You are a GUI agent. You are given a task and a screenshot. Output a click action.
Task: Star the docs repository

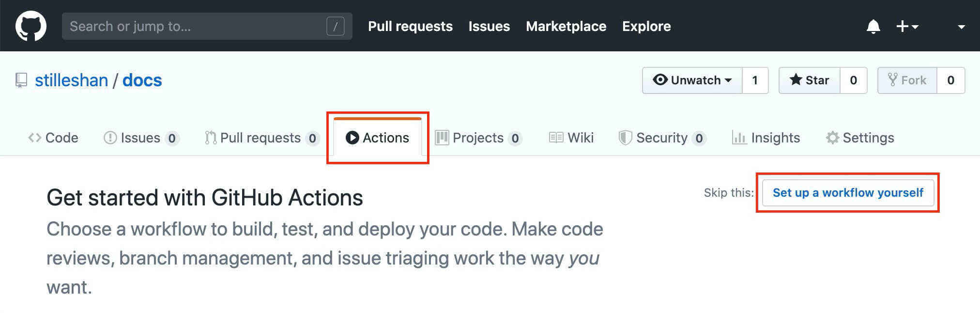pyautogui.click(x=809, y=80)
